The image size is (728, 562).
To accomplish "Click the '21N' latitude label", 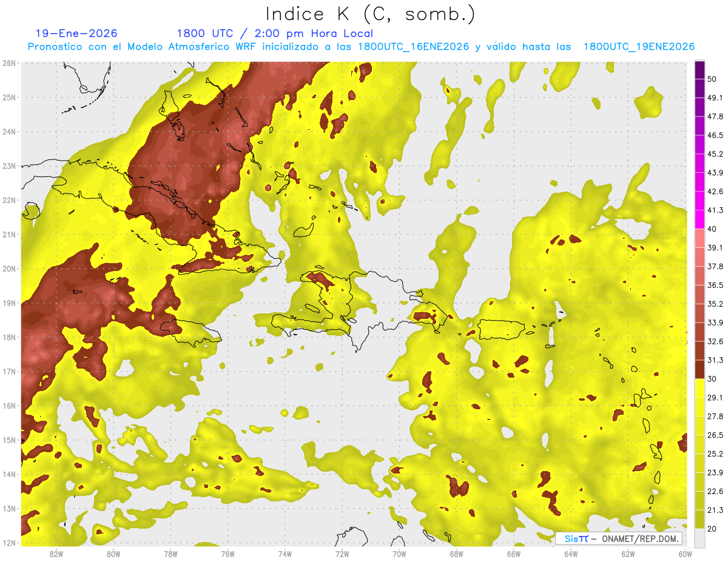I will point(9,235).
